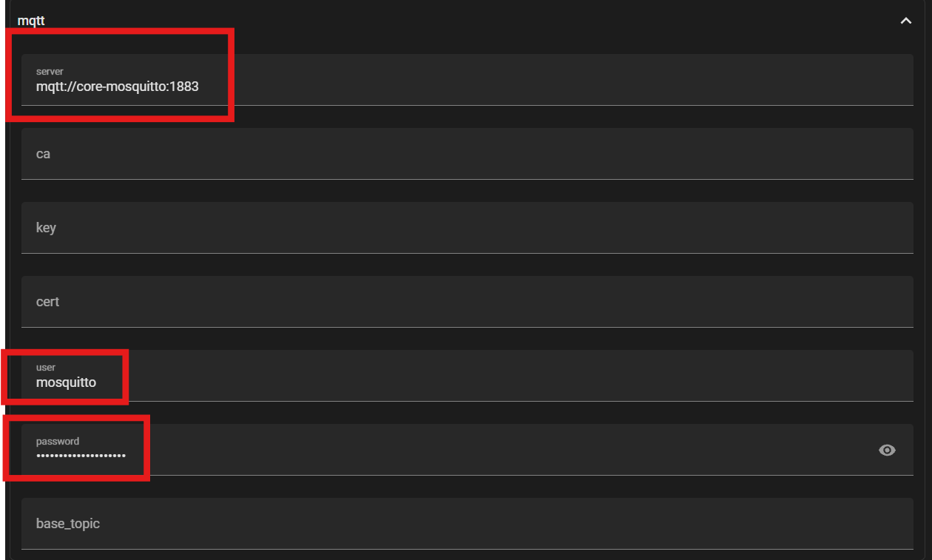This screenshot has width=932, height=560.
Task: Click the 'base_topic' placeholder text
Action: (68, 524)
